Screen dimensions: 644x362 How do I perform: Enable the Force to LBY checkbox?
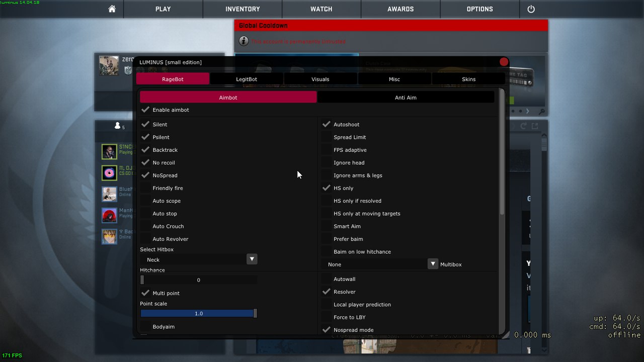[x=327, y=317]
